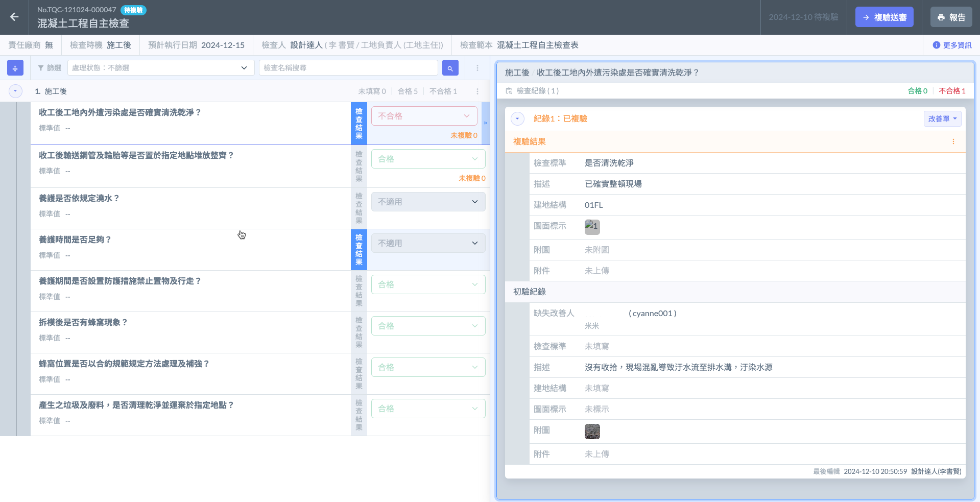Click the 報告 print button
This screenshot has height=502, width=980.
click(x=951, y=17)
